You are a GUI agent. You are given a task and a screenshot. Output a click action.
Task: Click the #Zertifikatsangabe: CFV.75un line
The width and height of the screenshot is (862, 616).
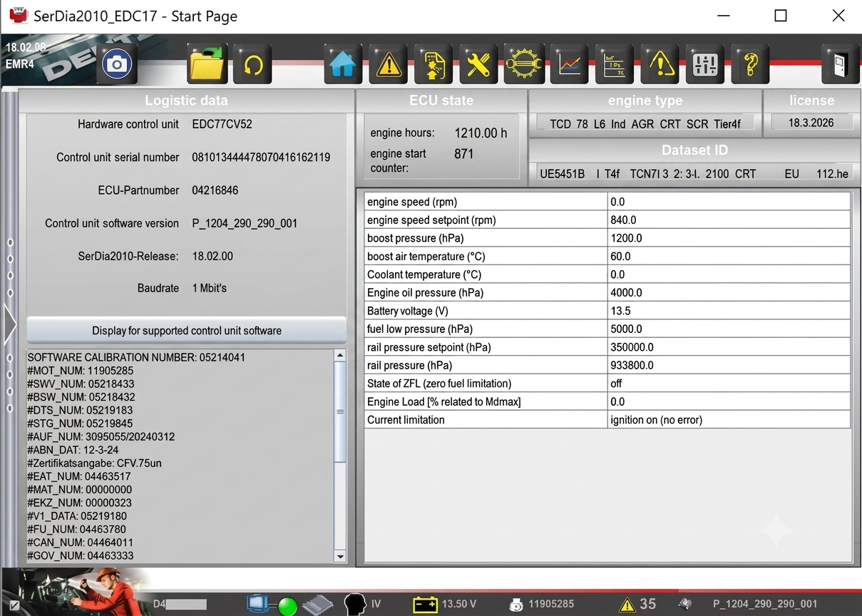pos(94,463)
